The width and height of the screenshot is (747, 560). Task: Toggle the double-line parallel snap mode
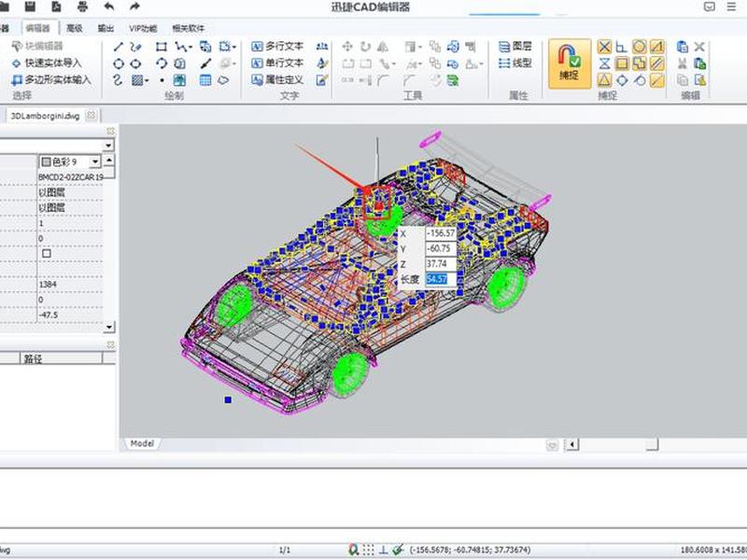click(x=657, y=63)
